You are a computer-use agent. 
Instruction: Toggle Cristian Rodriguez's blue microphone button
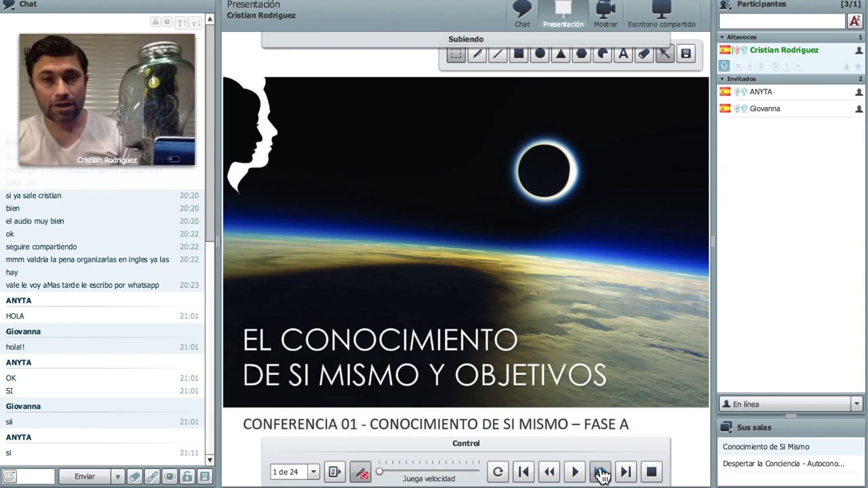724,66
